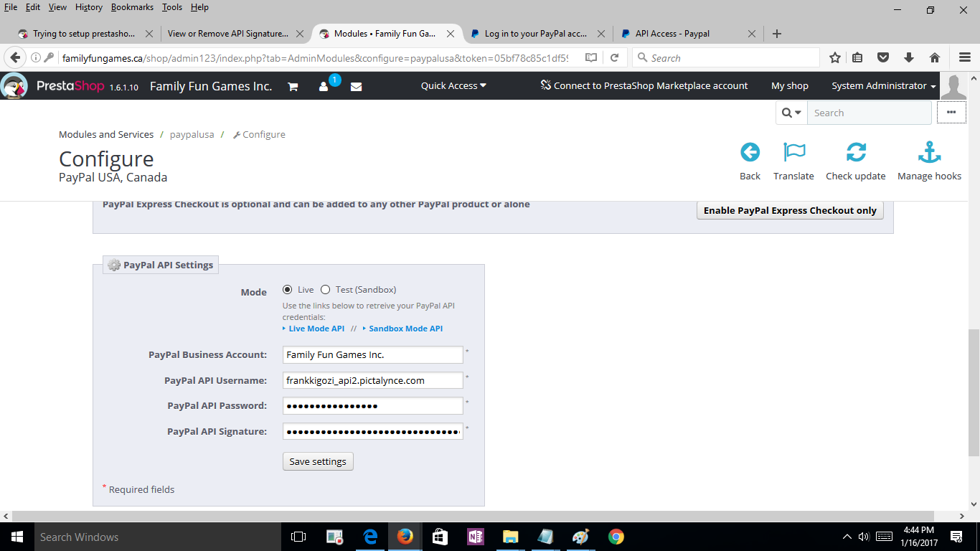Viewport: 980px width, 551px height.
Task: Open the Bookmarks menu
Action: click(132, 7)
